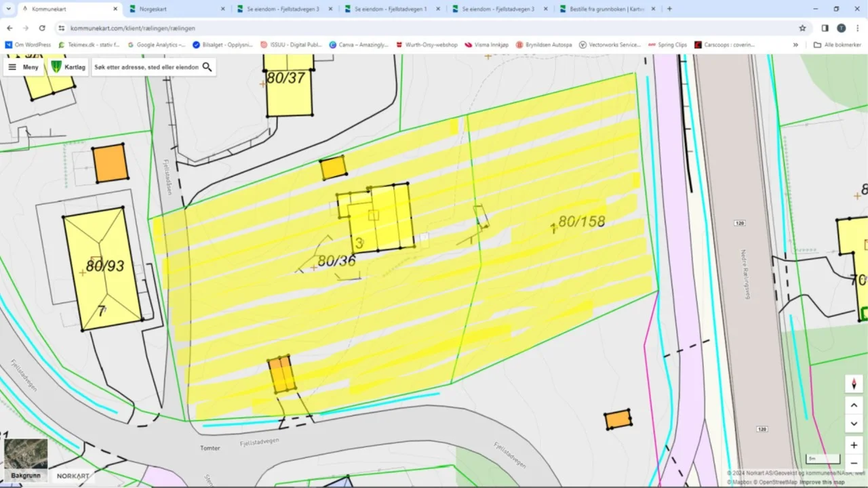
Task: Go back to previous page
Action: 9,28
